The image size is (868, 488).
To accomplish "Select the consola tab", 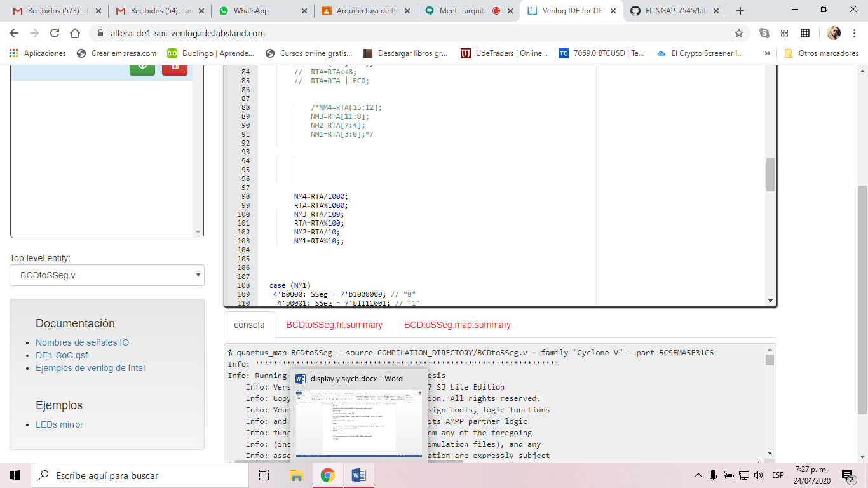I will (x=249, y=325).
